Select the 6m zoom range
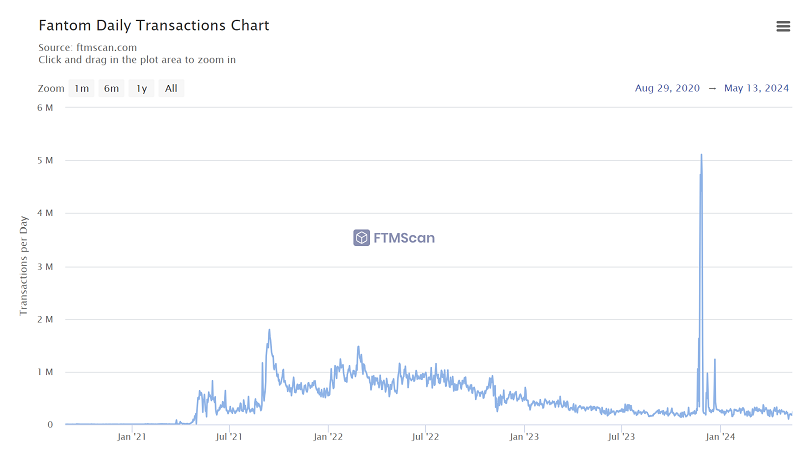The height and width of the screenshot is (454, 800). click(x=111, y=88)
